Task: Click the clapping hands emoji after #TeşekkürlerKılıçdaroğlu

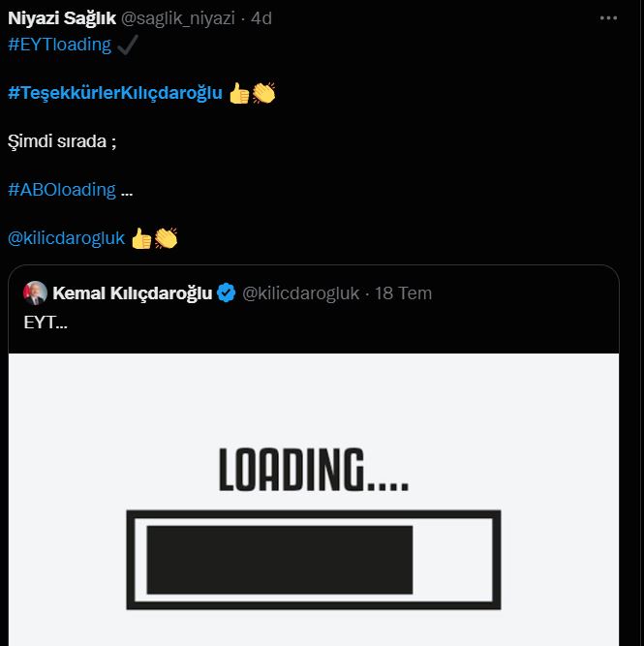Action: (263, 93)
